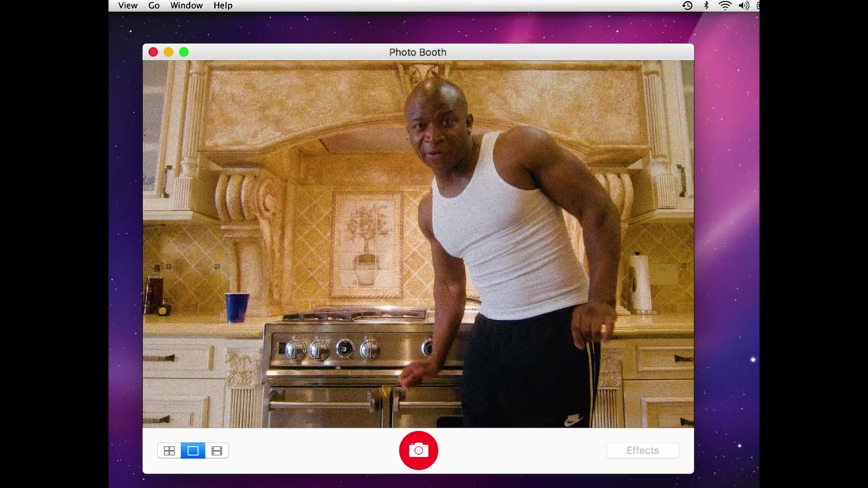This screenshot has height=488, width=868.
Task: Click the live camera preview image
Action: coord(418,244)
